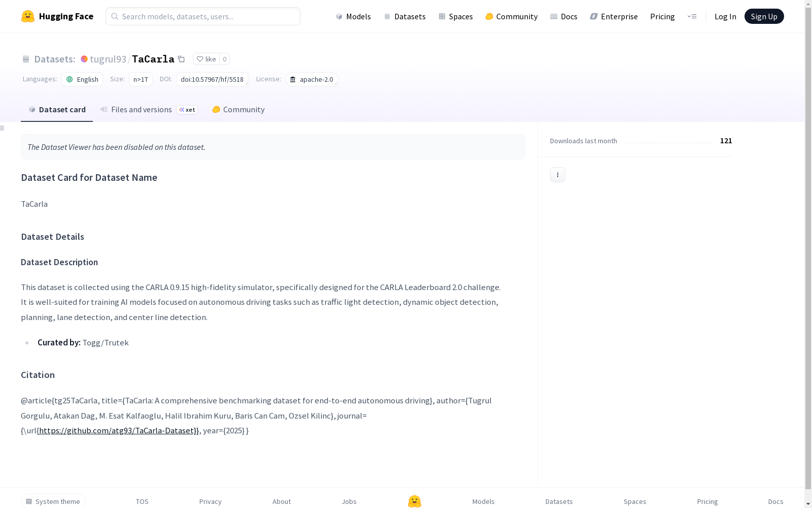Open Spaces in top navigation
The height and width of the screenshot is (508, 812).
(x=456, y=16)
